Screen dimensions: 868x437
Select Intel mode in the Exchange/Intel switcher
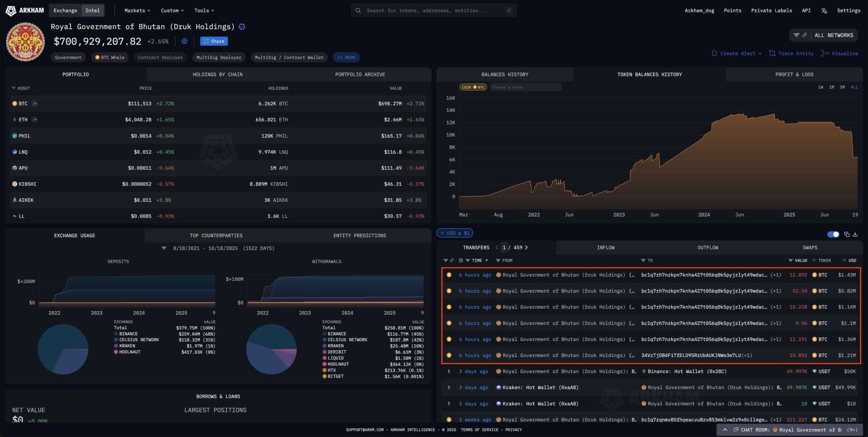(x=93, y=10)
